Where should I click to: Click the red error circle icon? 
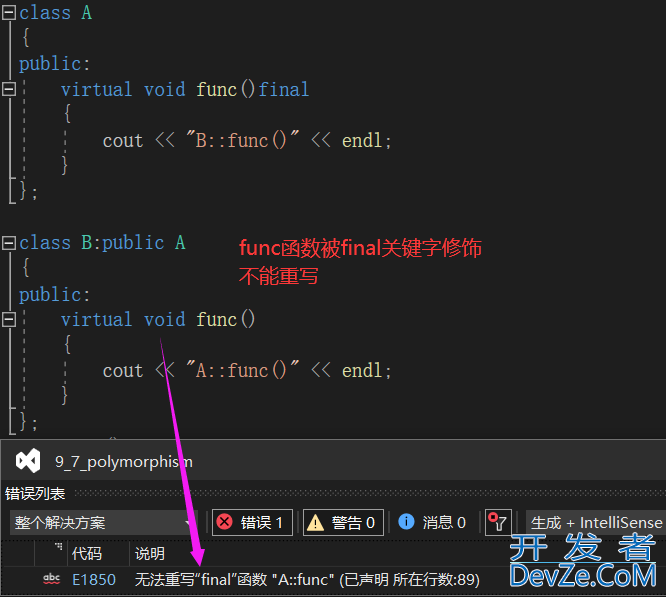click(224, 522)
